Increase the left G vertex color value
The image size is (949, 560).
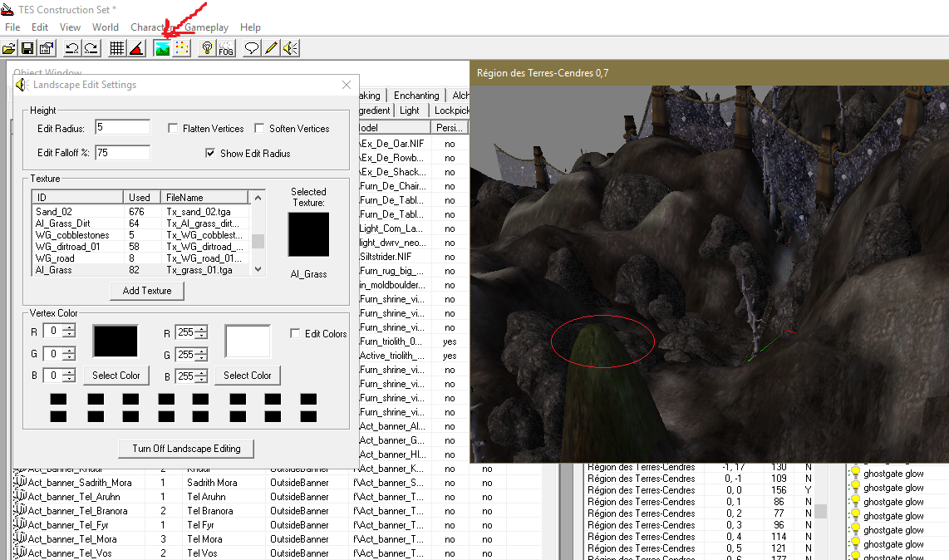[70, 350]
